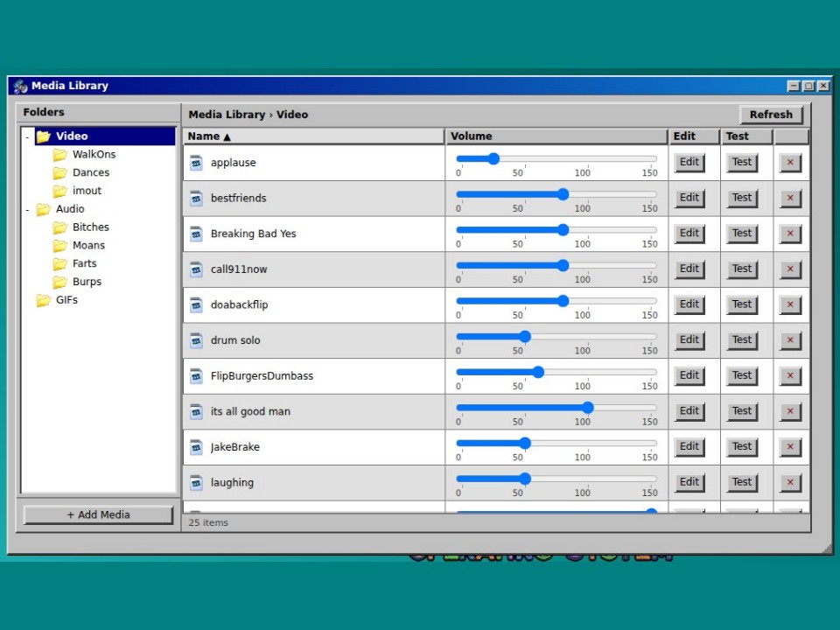Delete JakeBrake with its red X button
This screenshot has height=630, width=840.
(x=790, y=446)
